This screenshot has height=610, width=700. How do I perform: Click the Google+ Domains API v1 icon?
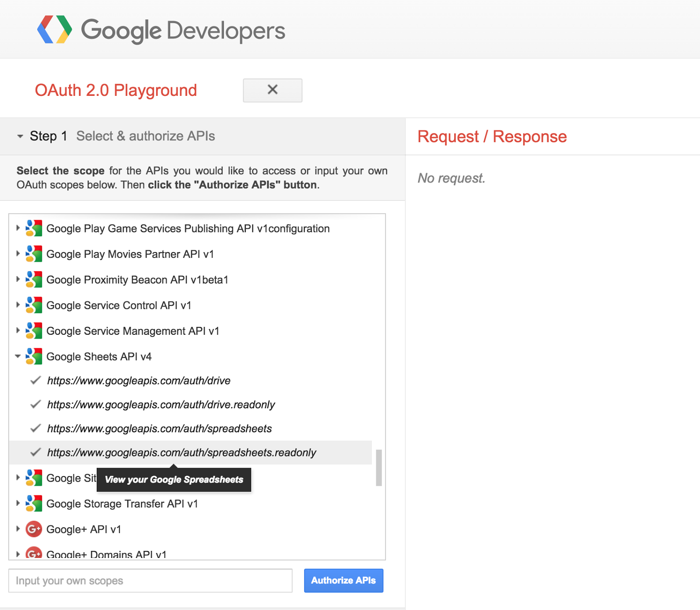pyautogui.click(x=34, y=553)
